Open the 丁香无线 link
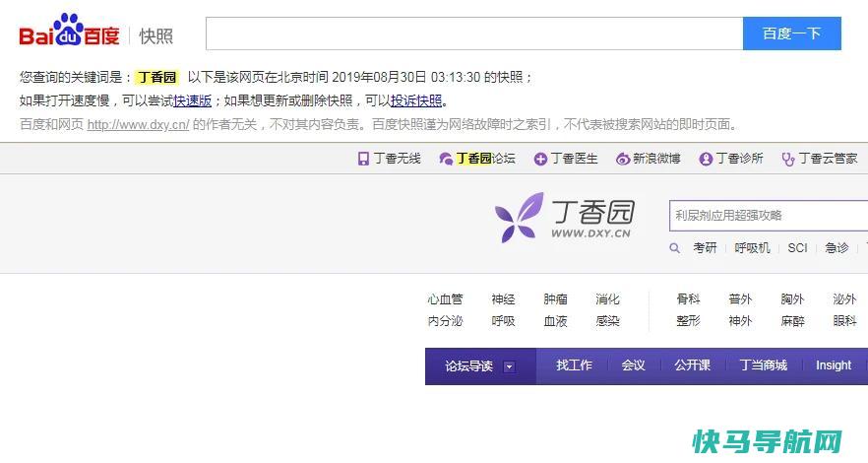868x463 pixels. [398, 159]
